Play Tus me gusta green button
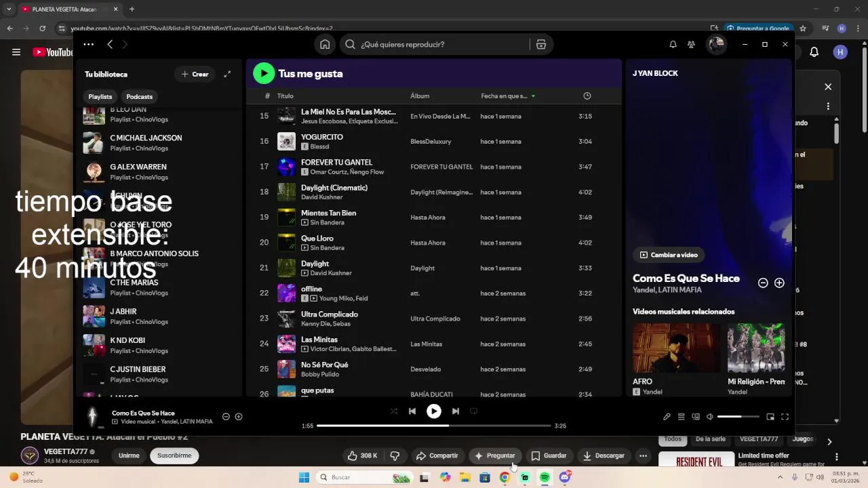868x488 pixels. pyautogui.click(x=264, y=73)
